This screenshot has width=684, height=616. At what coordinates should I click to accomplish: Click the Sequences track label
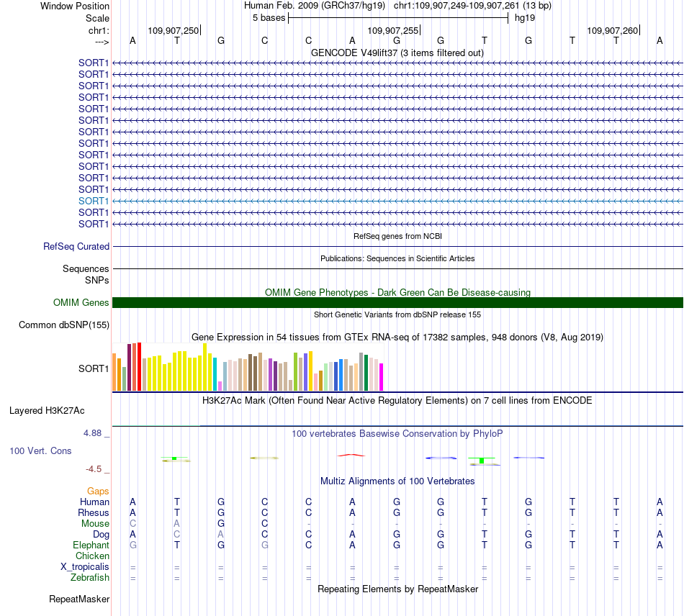[86, 268]
